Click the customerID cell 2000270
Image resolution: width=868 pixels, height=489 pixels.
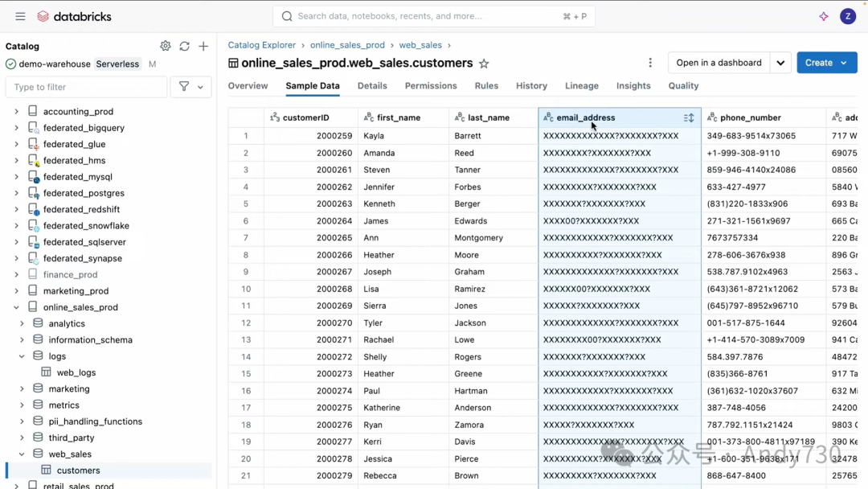click(x=310, y=323)
